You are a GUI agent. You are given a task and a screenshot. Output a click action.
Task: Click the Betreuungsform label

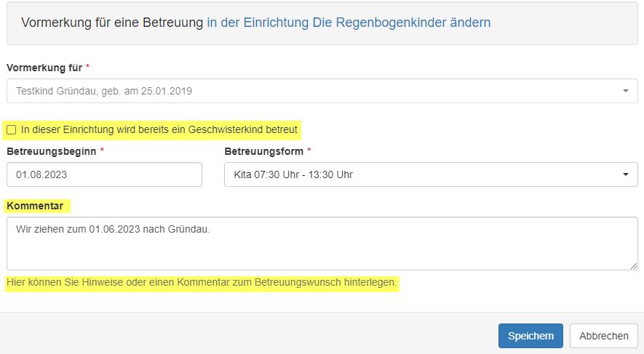coord(263,151)
